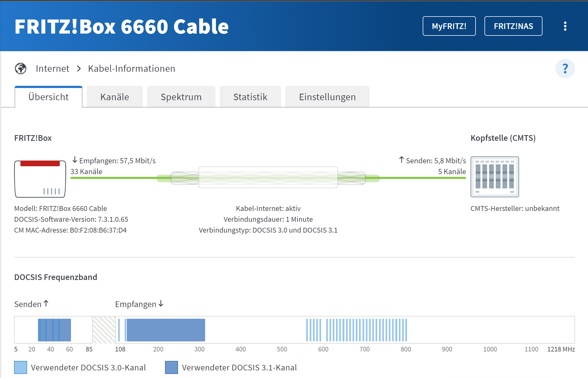Click the dark blue DOCSIS 3.1 legend swatch
Image resolution: width=588 pixels, height=378 pixels.
point(172,367)
